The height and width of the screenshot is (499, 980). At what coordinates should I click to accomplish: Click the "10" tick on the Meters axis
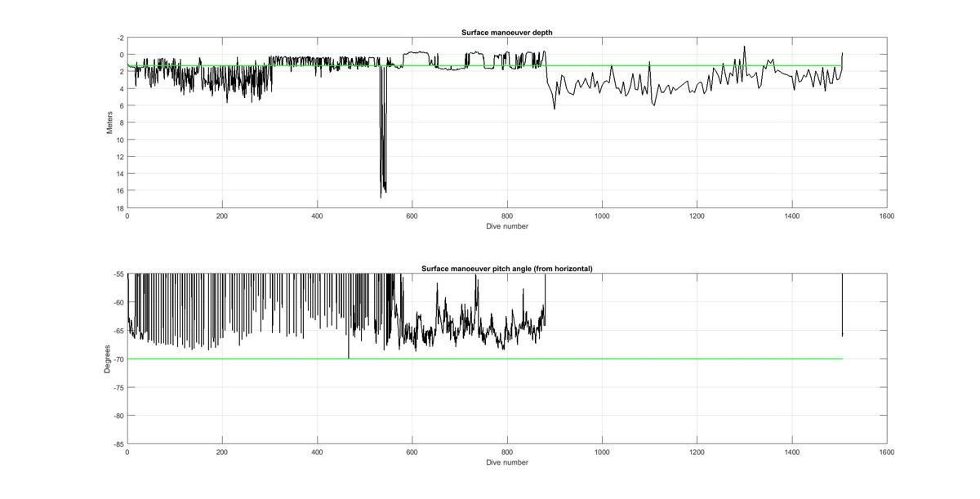point(120,140)
